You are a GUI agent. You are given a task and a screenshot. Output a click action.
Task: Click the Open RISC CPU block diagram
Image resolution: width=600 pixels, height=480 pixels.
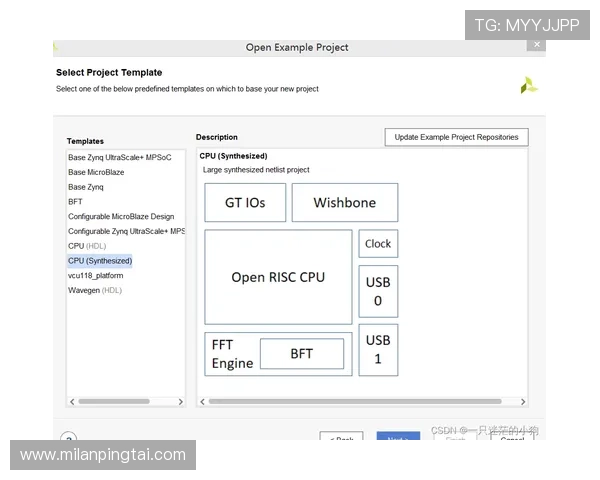[x=278, y=277]
